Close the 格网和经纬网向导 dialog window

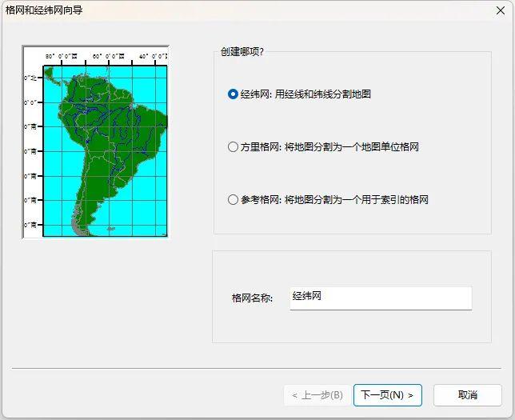pos(501,10)
